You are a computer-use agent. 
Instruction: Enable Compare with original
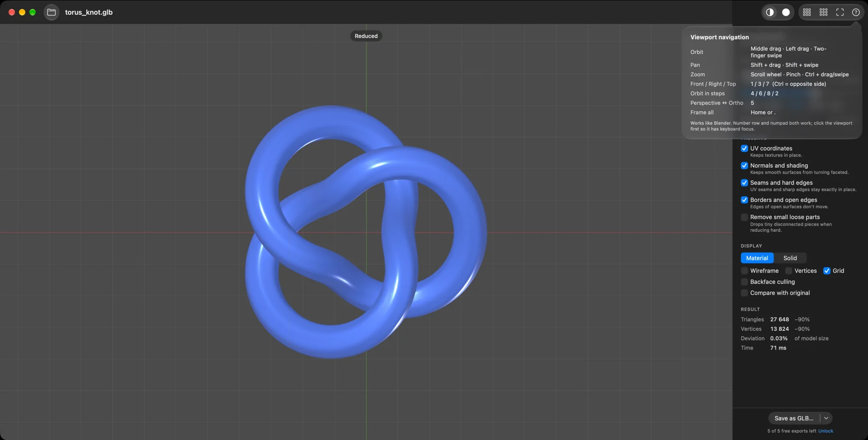(x=744, y=293)
